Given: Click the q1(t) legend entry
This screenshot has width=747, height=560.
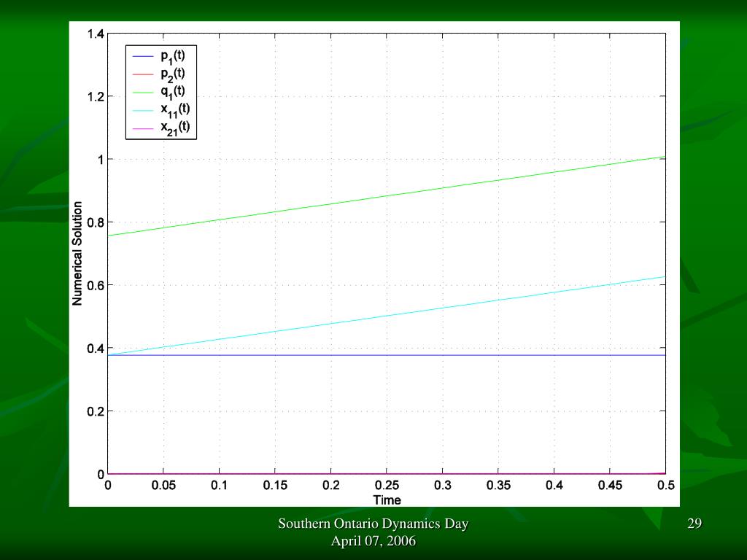Looking at the screenshot, I should click(158, 92).
